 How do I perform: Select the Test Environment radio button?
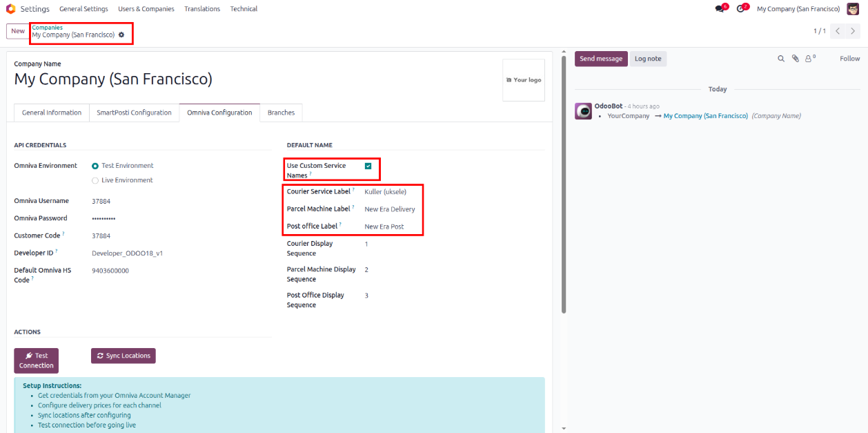[95, 166]
